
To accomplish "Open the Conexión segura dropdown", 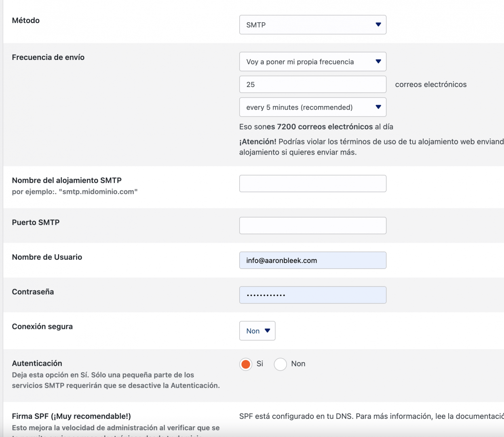I will (x=257, y=331).
